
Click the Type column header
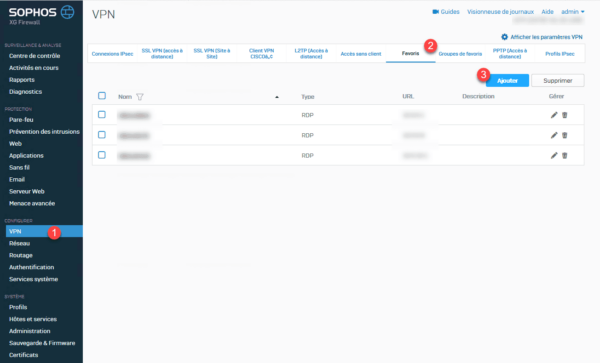[308, 97]
